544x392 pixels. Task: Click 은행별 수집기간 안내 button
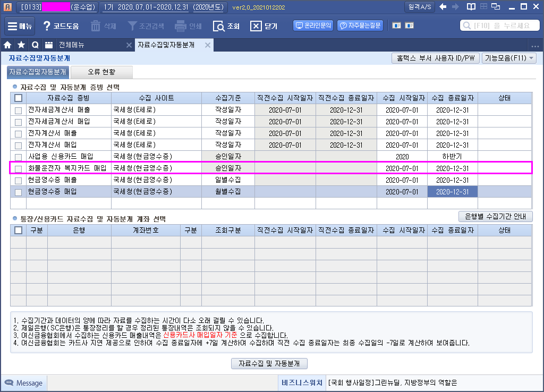(495, 216)
